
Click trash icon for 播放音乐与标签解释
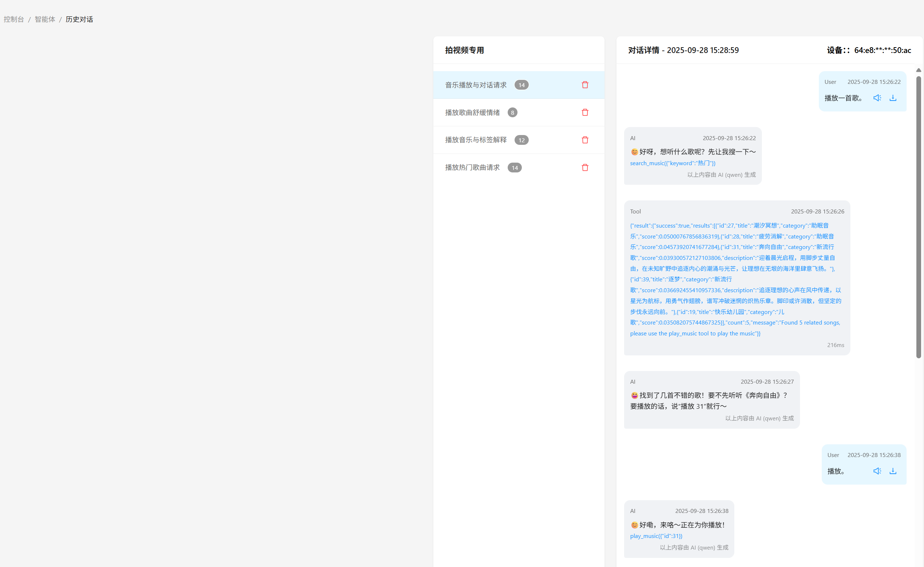[585, 140]
